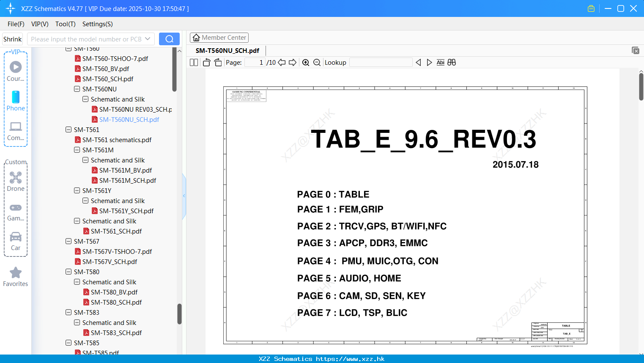Viewport: 644px width, 363px height.
Task: Find next lookup match
Action: pos(429,62)
